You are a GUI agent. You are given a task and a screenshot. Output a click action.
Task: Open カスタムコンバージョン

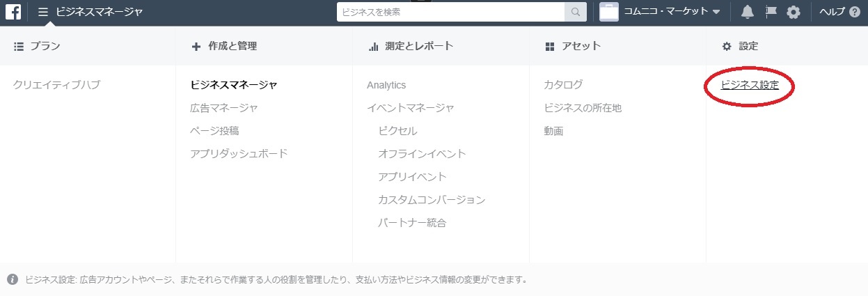tap(432, 200)
